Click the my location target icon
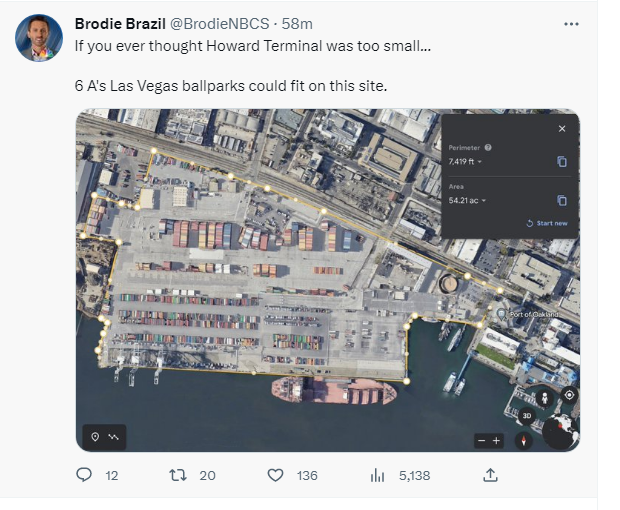The height and width of the screenshot is (510, 620). point(568,396)
